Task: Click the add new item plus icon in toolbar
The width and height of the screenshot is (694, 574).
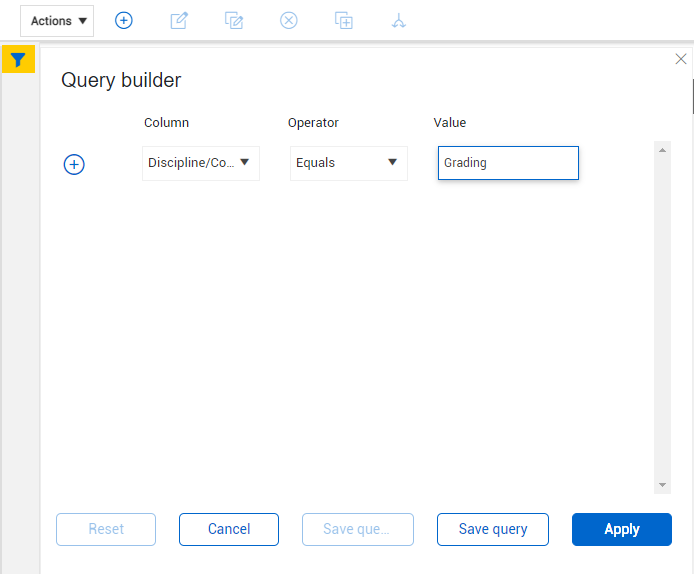Action: tap(124, 21)
